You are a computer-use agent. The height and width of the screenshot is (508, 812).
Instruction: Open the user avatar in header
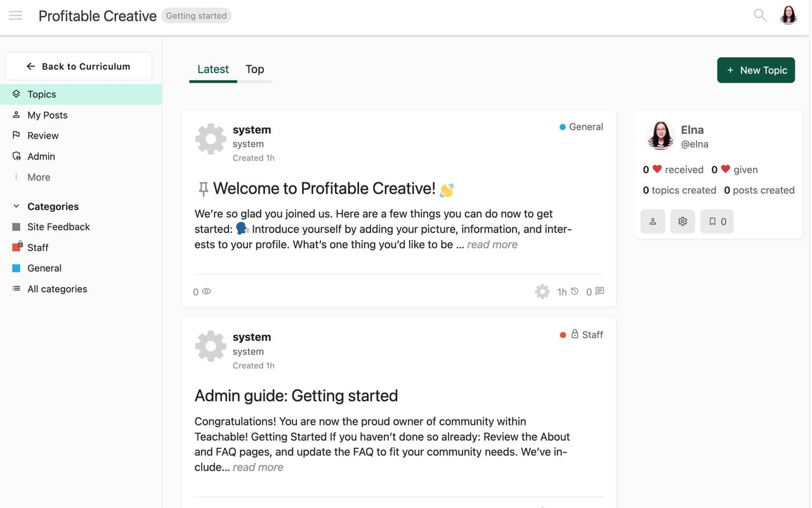(x=789, y=15)
